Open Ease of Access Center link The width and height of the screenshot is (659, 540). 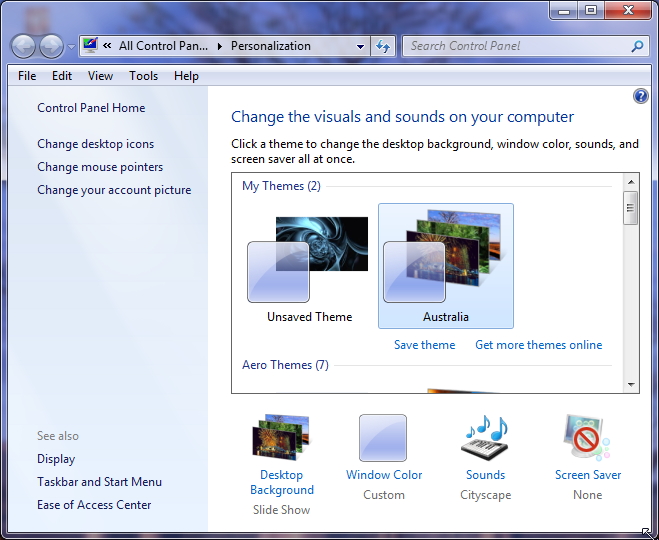(x=94, y=505)
